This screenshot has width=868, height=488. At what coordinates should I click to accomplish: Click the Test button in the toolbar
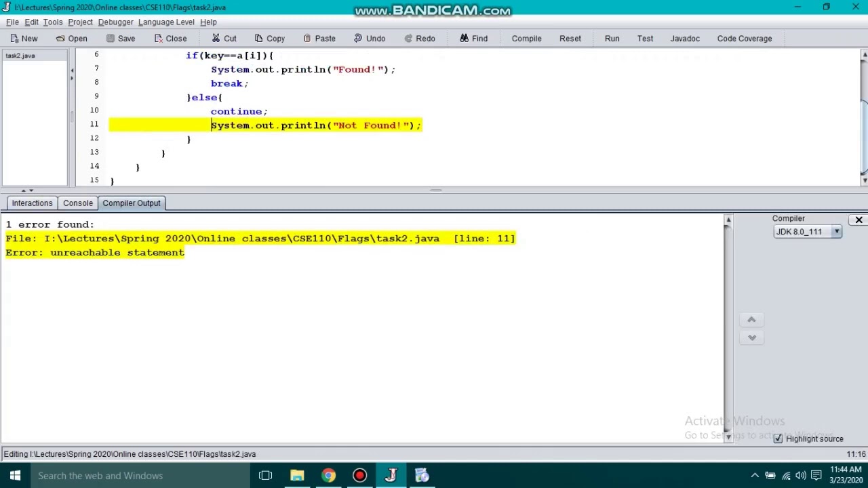(x=645, y=39)
